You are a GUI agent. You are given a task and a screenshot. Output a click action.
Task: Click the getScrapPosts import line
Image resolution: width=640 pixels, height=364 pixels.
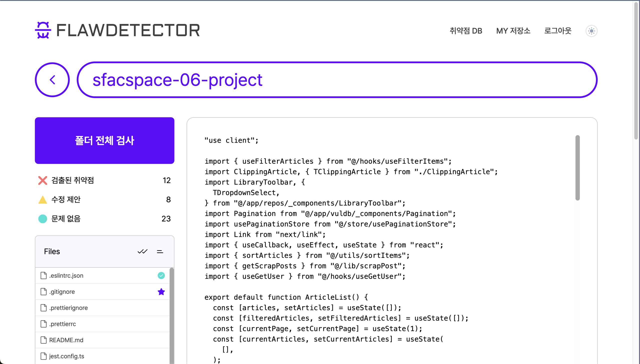point(305,266)
